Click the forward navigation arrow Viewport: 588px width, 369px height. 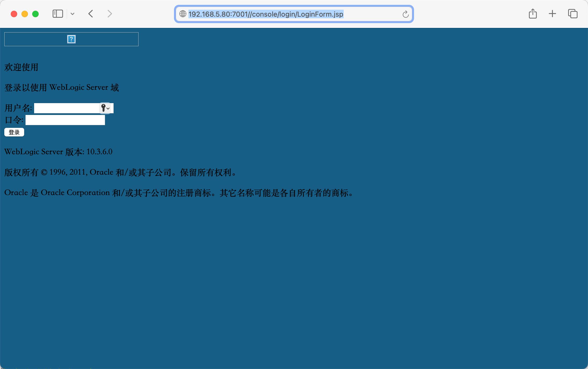point(110,14)
